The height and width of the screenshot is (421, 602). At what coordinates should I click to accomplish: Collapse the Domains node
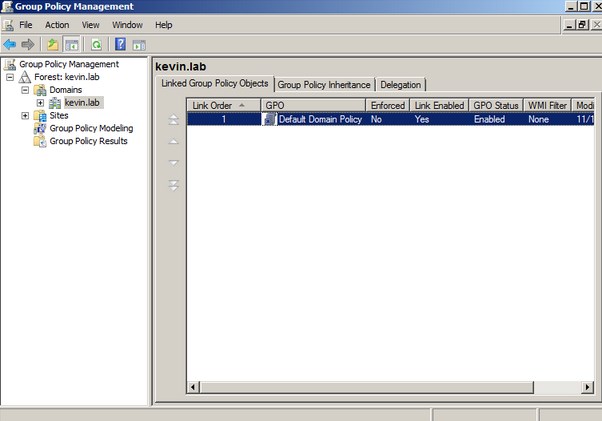[x=25, y=90]
